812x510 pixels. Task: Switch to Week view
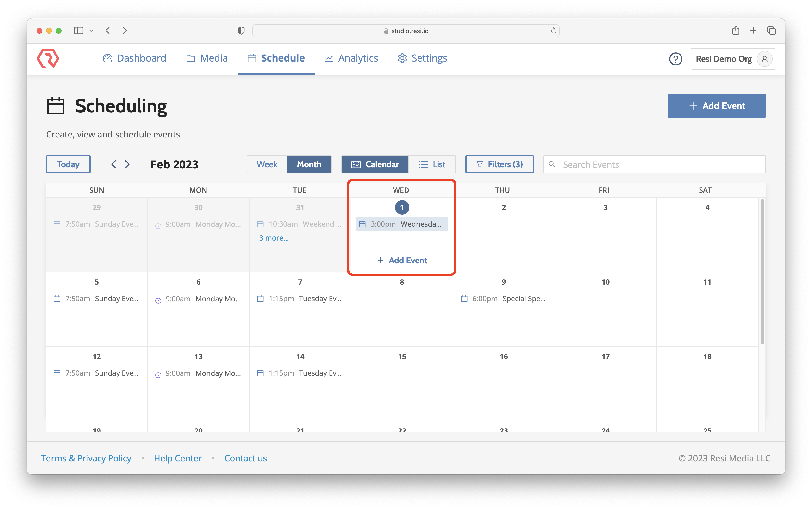click(x=267, y=164)
